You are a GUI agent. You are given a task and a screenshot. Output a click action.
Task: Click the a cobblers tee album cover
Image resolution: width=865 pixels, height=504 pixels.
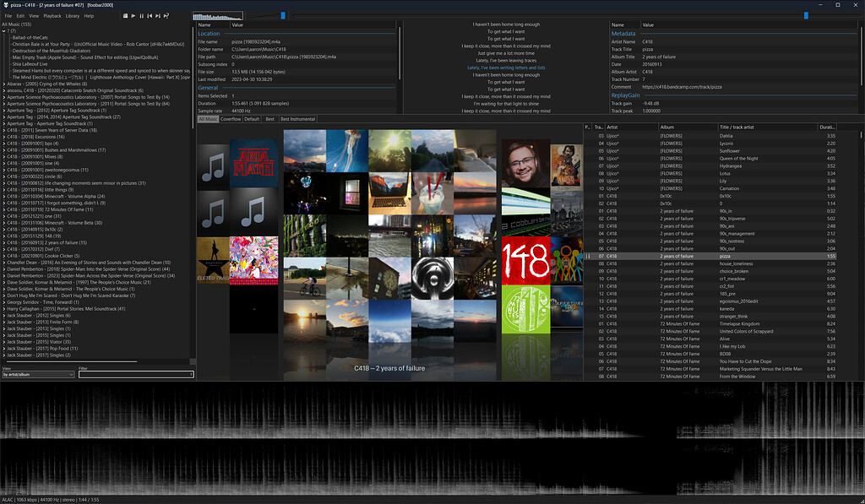[x=525, y=212]
